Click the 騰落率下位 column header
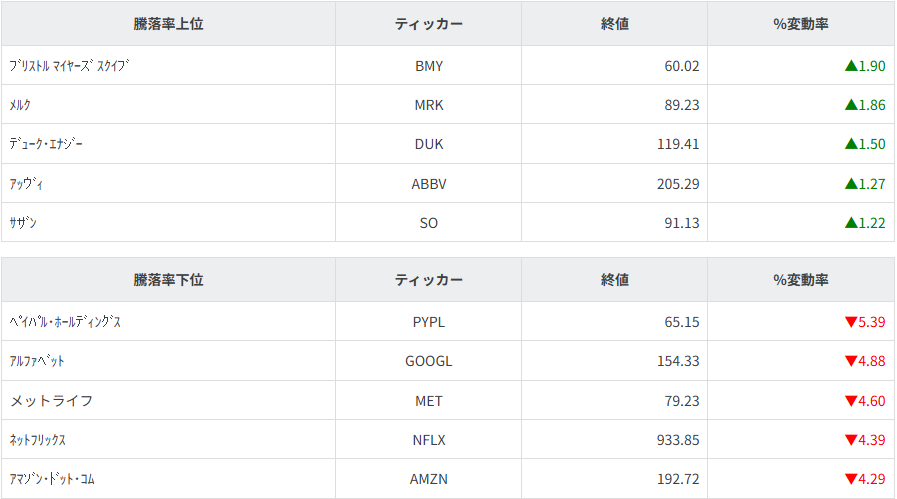The image size is (897, 499). [168, 280]
